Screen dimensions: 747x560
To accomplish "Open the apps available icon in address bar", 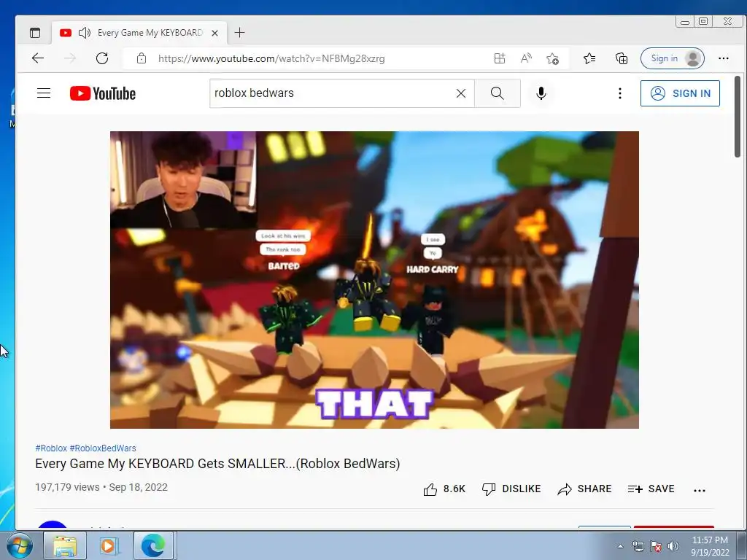I will 500,58.
